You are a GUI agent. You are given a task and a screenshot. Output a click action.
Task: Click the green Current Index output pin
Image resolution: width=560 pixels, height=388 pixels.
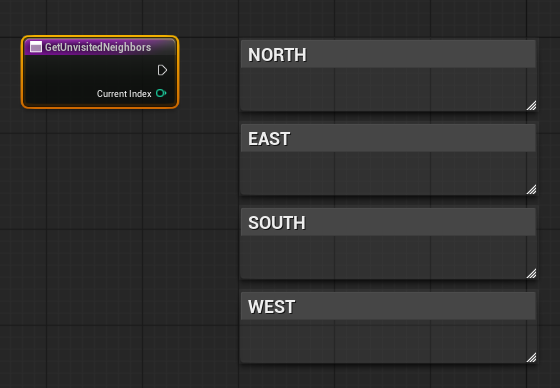[161, 94]
